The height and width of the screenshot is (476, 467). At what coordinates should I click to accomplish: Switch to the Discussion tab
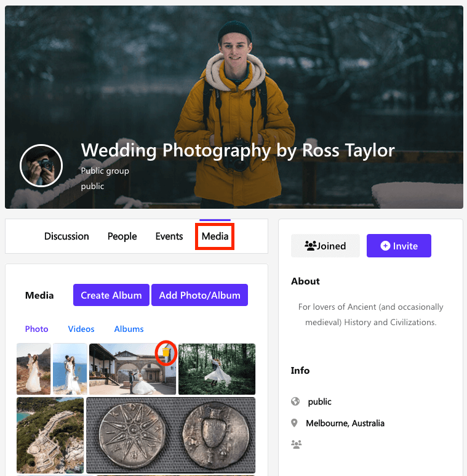[x=66, y=236]
